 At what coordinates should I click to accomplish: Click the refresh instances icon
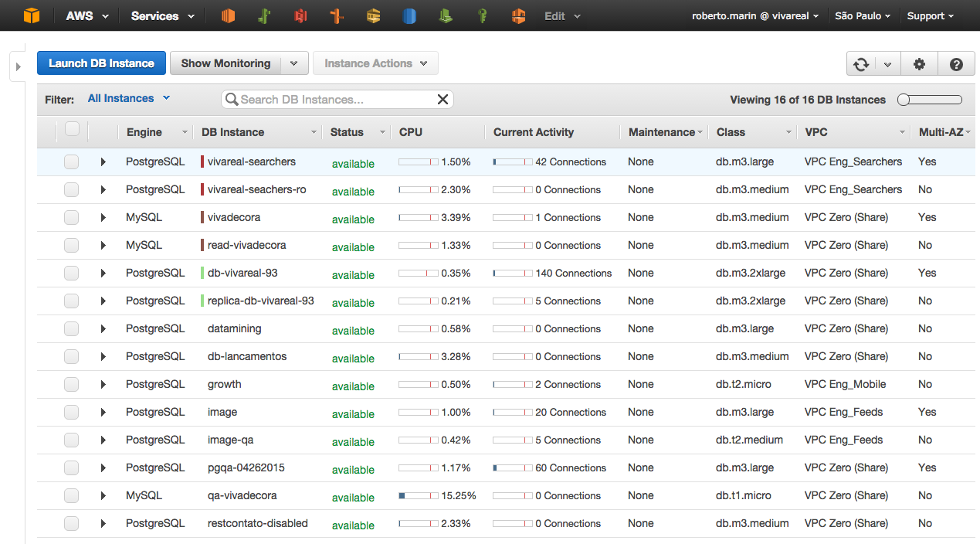(x=862, y=64)
